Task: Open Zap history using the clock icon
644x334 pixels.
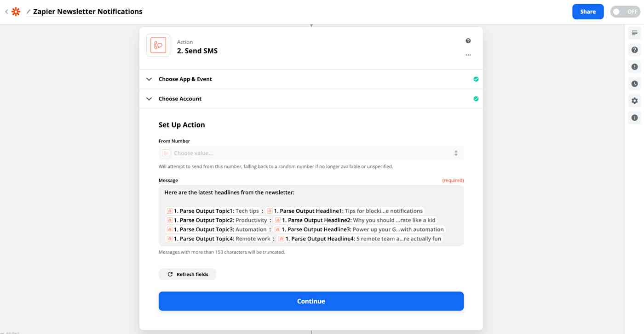Action: [634, 83]
